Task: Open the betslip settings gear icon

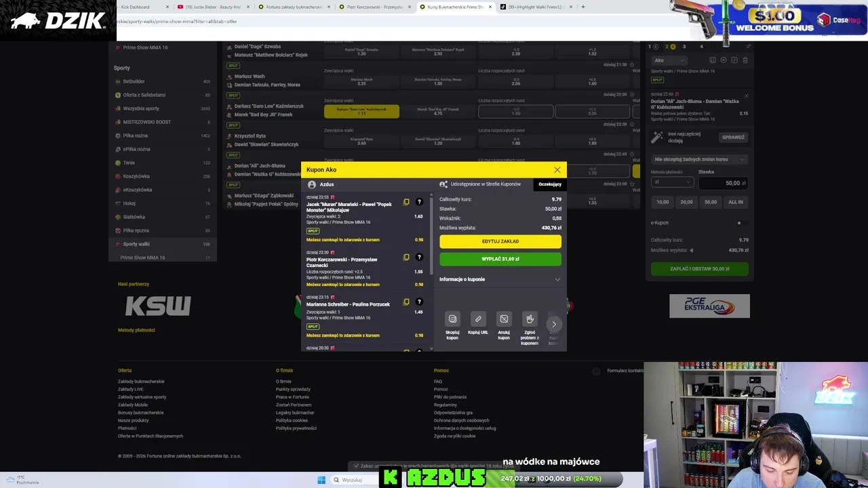Action: 724,60
